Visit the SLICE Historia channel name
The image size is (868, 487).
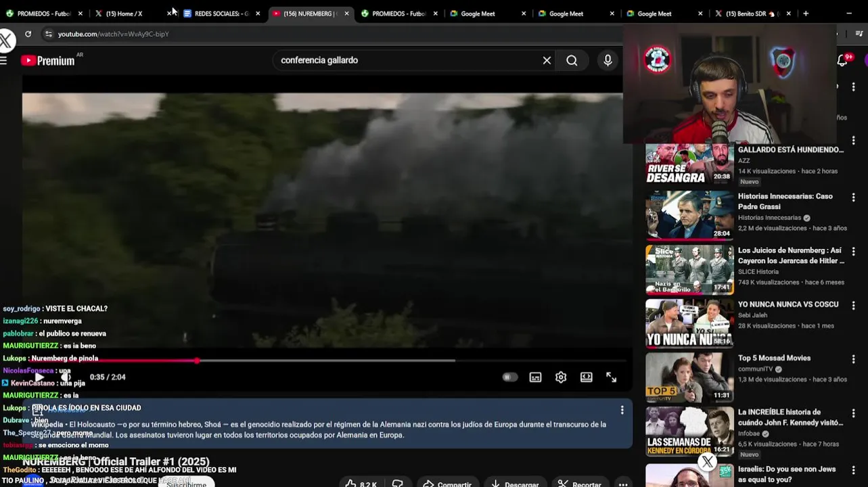point(758,272)
